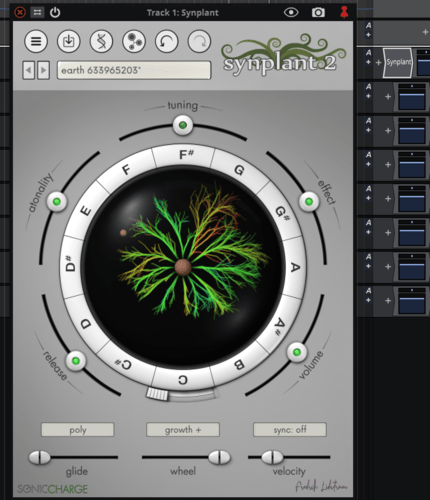This screenshot has height=500, width=430.
Task: Click the glide slider handle
Action: point(40,458)
